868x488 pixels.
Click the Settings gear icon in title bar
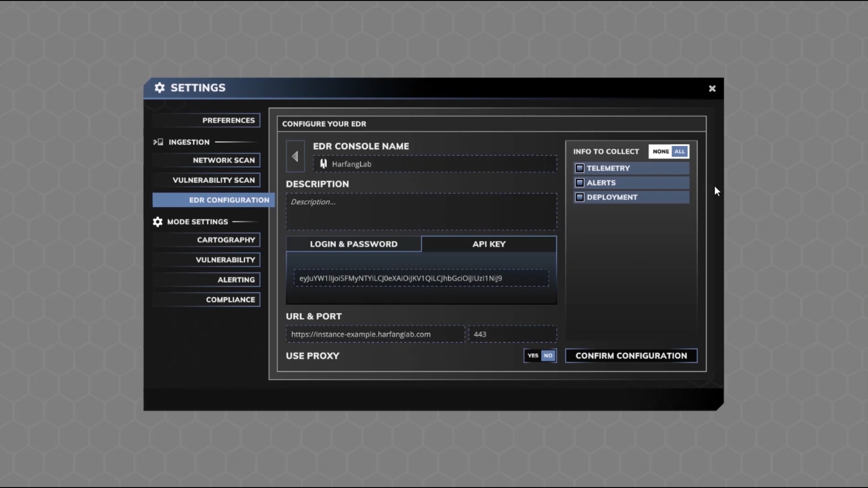pyautogui.click(x=160, y=88)
